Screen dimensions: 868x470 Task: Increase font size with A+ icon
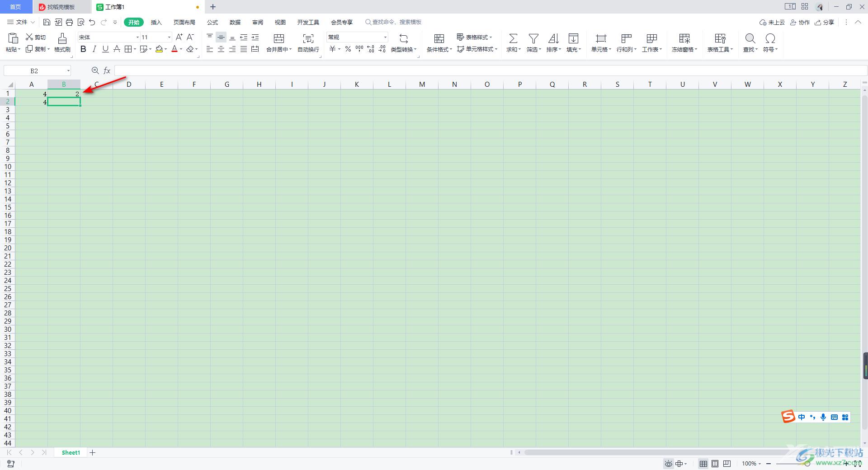coord(179,37)
